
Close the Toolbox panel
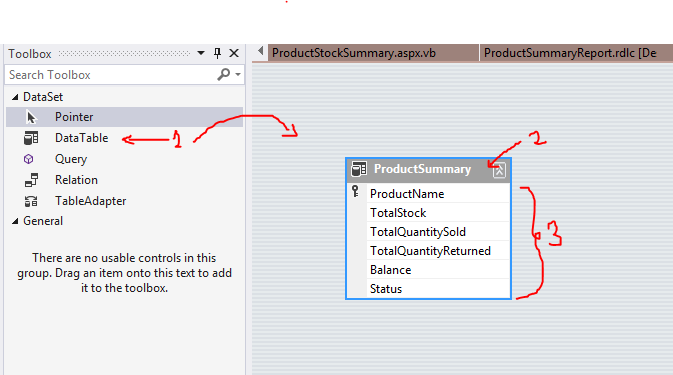[x=234, y=53]
